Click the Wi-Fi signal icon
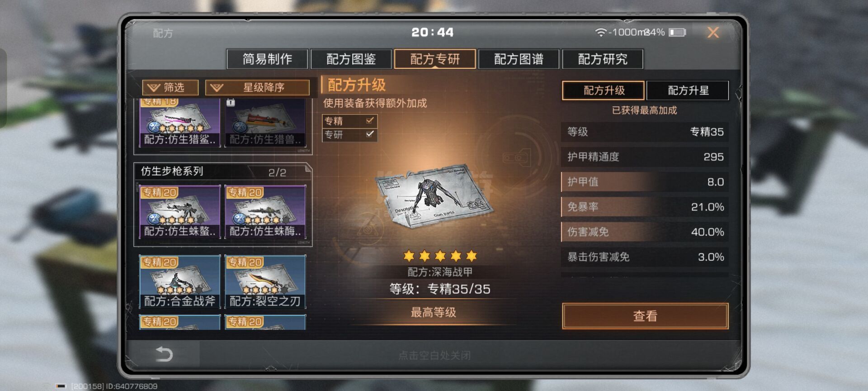868x391 pixels. pos(600,32)
